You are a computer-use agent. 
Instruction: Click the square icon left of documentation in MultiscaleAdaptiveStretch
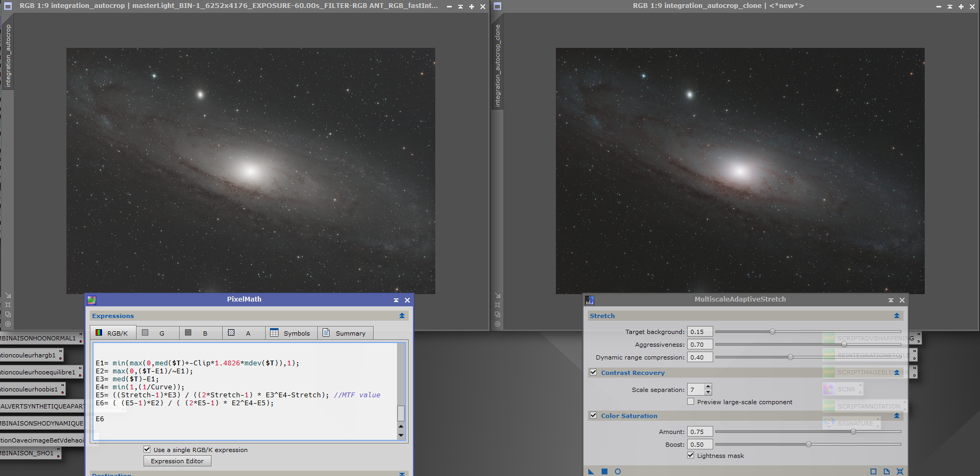pyautogui.click(x=873, y=472)
